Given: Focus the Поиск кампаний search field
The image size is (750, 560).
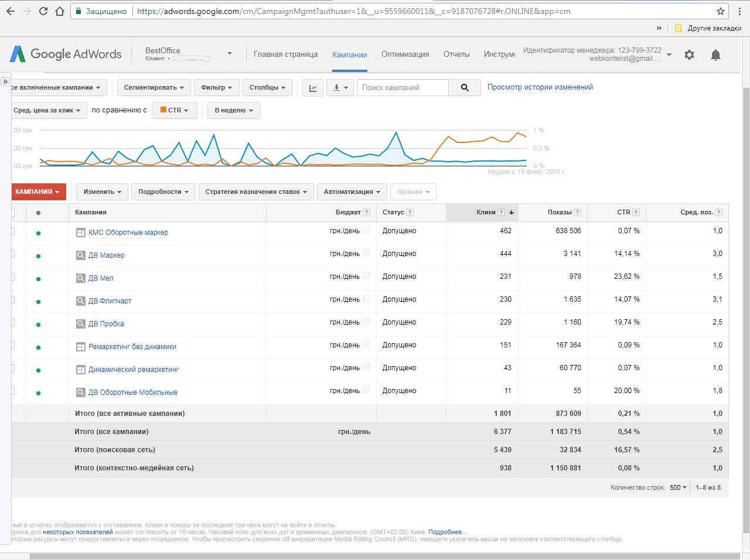Looking at the screenshot, I should tap(403, 88).
